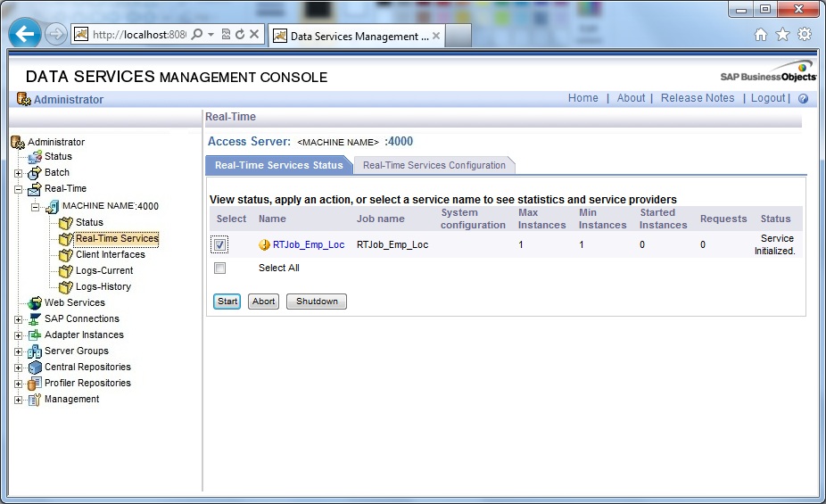826x504 pixels.
Task: Click the compatibility view icon in address bar
Action: tap(226, 34)
